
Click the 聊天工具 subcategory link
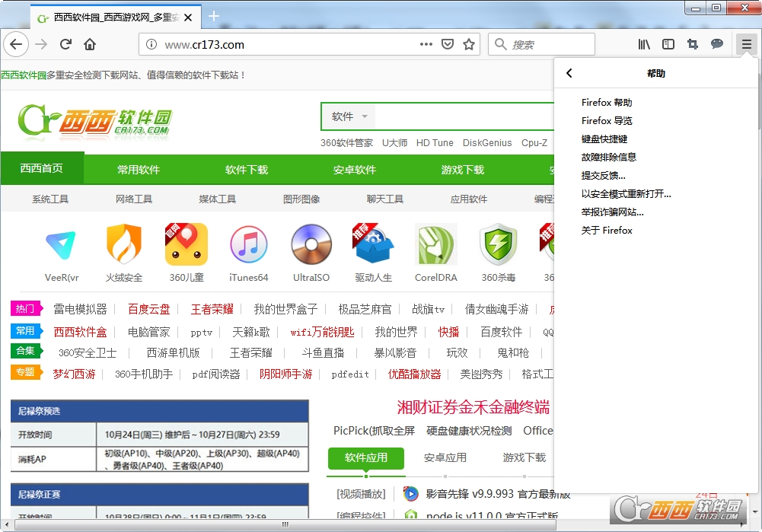point(385,199)
